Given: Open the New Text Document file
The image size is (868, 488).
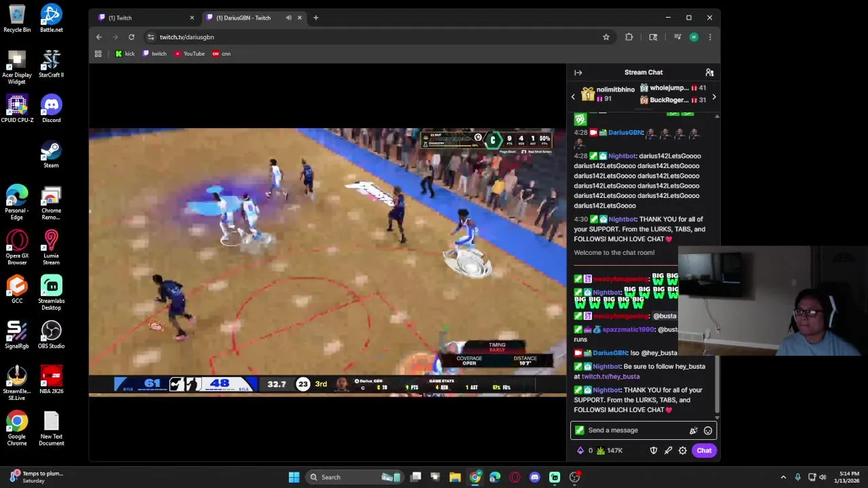Looking at the screenshot, I should click(x=52, y=428).
